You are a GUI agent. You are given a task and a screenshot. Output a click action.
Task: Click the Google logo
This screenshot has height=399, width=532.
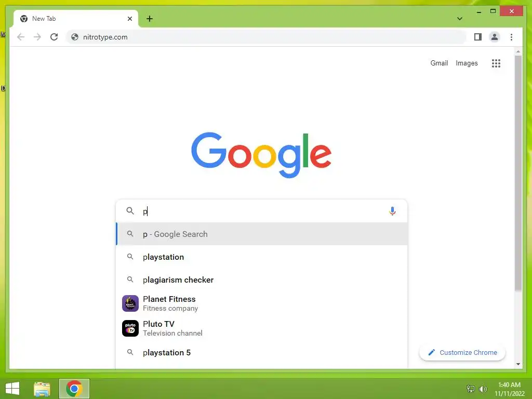click(261, 155)
